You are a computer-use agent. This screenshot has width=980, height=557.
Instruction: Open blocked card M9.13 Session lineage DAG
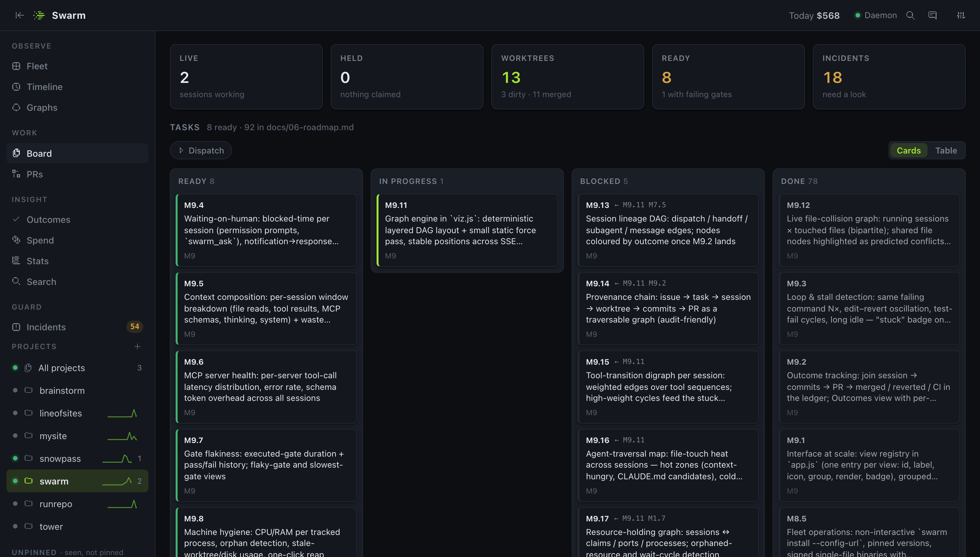668,230
